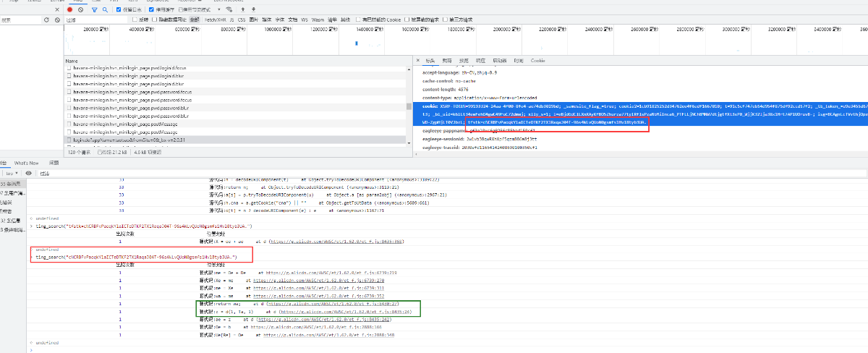Viewport: 868px width, 353px height.
Task: Select the login.do request row
Action: coord(235,139)
